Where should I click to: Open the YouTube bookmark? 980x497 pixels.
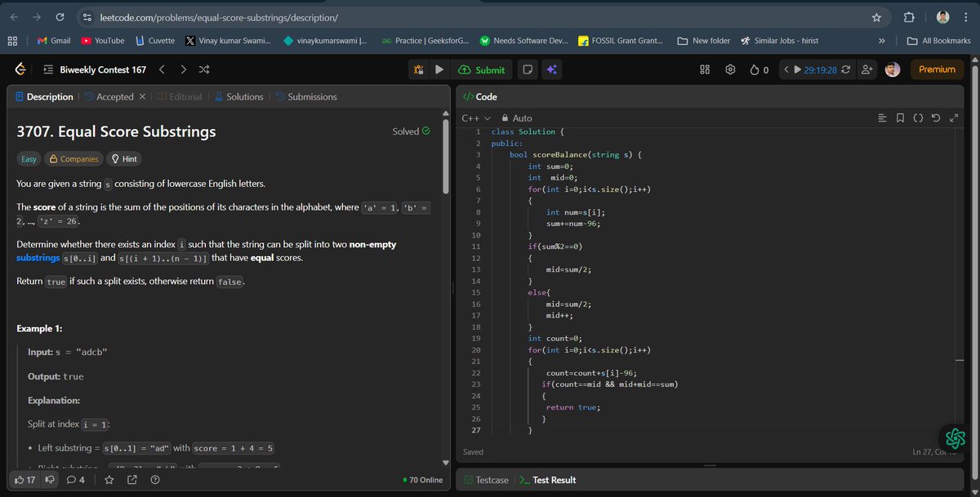click(103, 41)
